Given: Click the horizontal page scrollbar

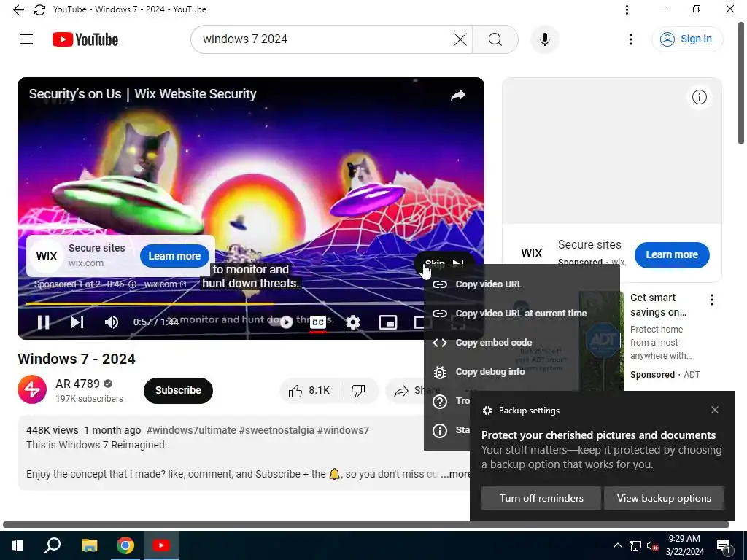Looking at the screenshot, I should pos(366,525).
